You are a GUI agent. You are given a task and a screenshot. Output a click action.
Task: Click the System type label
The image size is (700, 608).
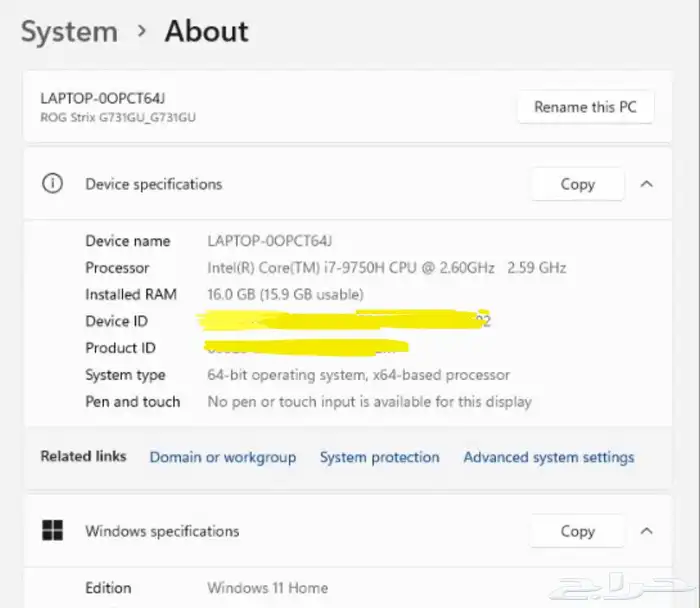125,375
